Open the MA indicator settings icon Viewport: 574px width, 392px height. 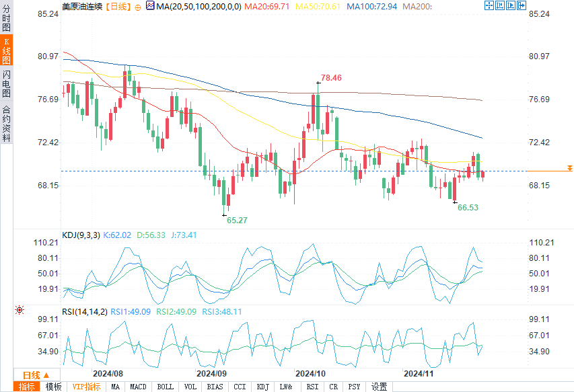[x=149, y=5]
